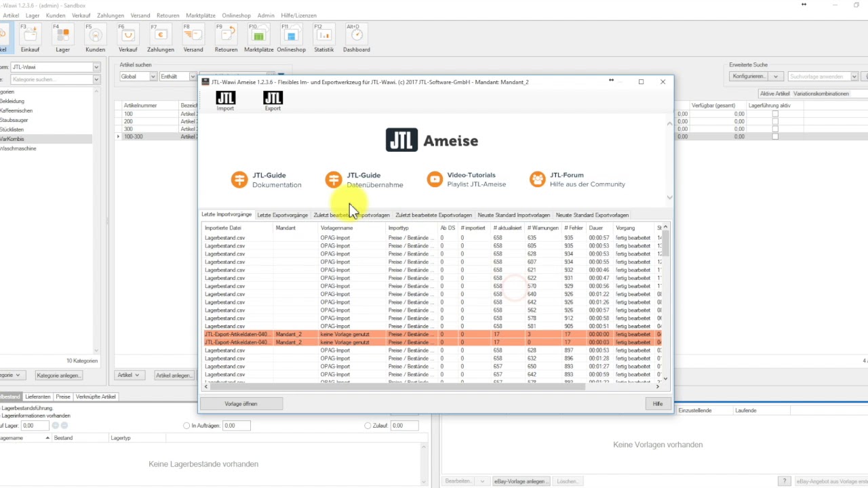Start the JTL-Ameise Export function
The width and height of the screenshot is (868, 488).
[273, 102]
